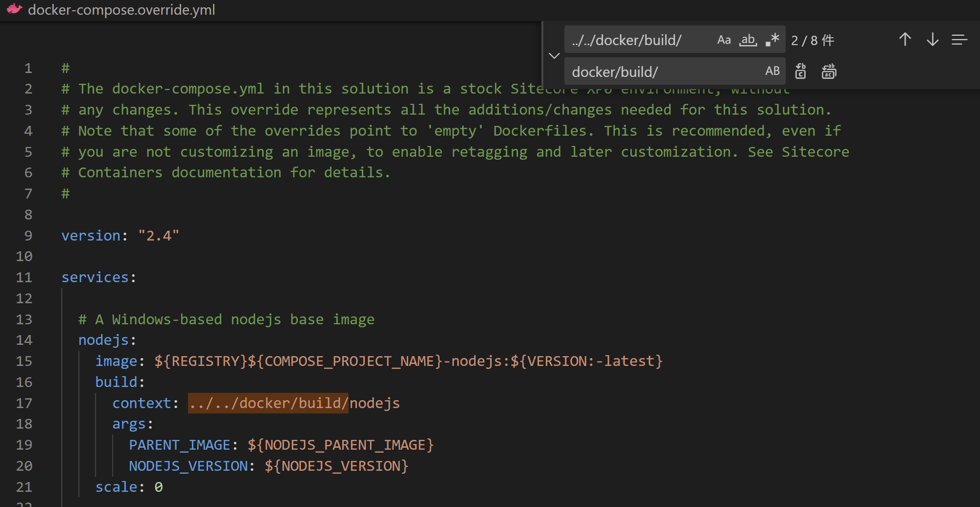Click ${VERSION:-latest} in image value
The width and height of the screenshot is (980, 507).
click(586, 361)
